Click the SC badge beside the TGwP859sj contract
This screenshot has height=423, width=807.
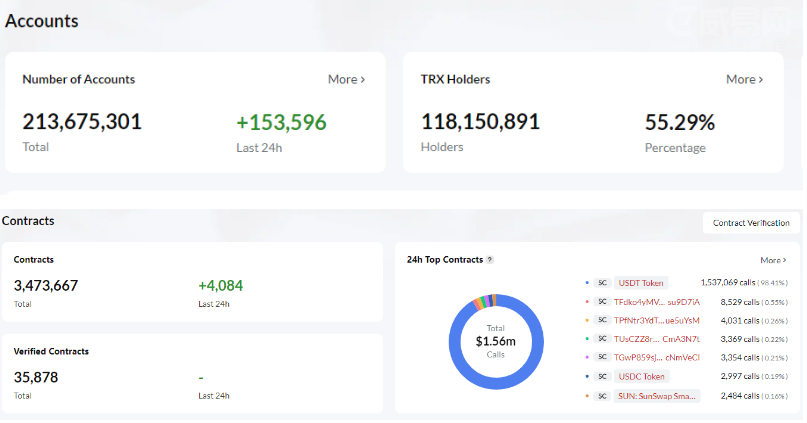[602, 357]
